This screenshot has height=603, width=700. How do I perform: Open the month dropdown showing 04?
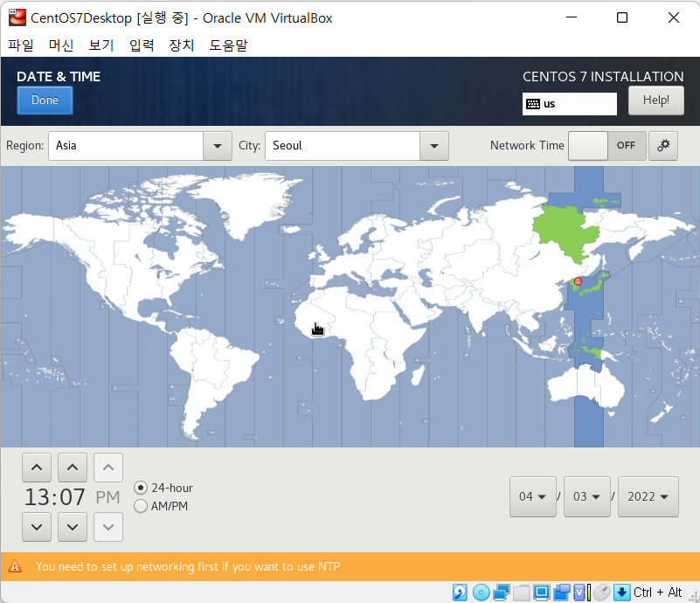pos(533,496)
